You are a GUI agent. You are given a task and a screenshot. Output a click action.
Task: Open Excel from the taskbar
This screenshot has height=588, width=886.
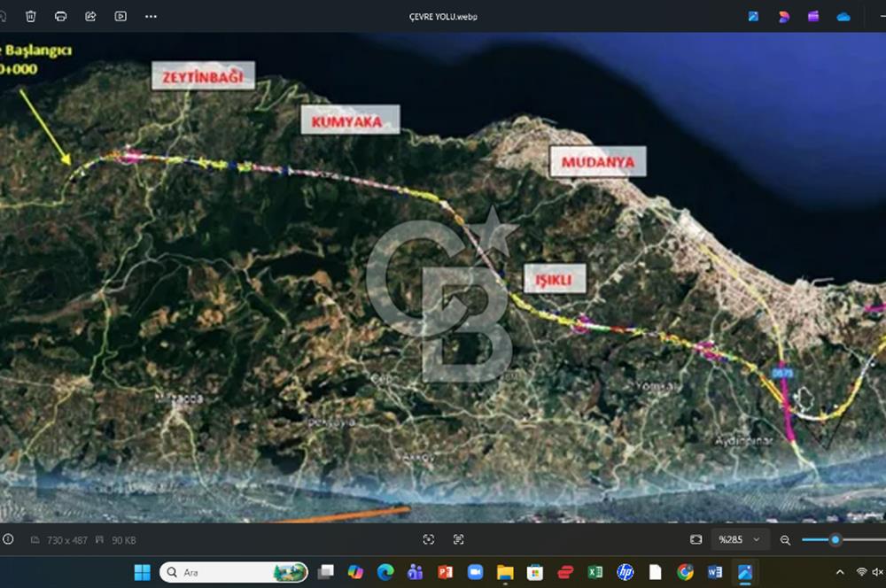point(595,572)
